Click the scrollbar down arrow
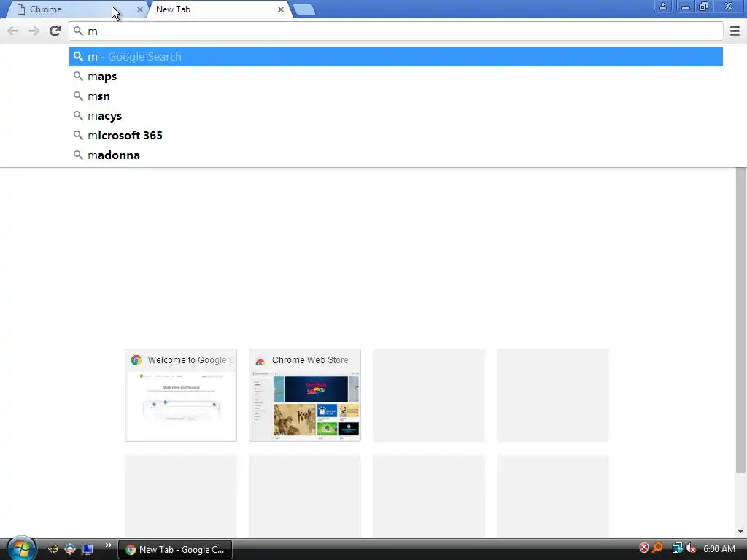This screenshot has width=747, height=560. tap(740, 532)
